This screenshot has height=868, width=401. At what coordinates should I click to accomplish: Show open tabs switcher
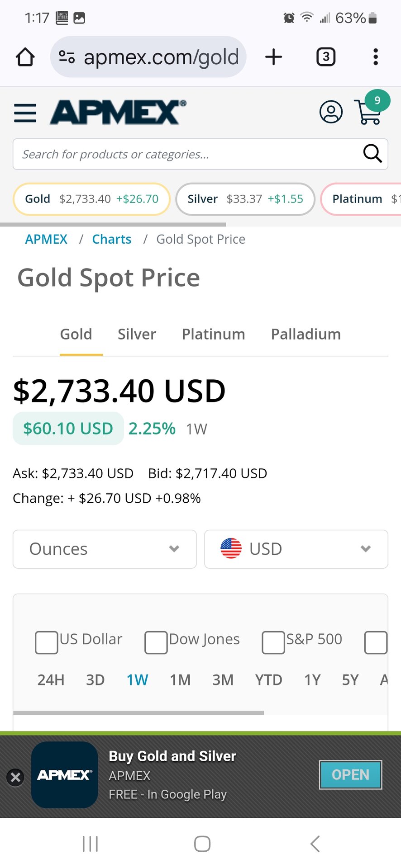326,57
